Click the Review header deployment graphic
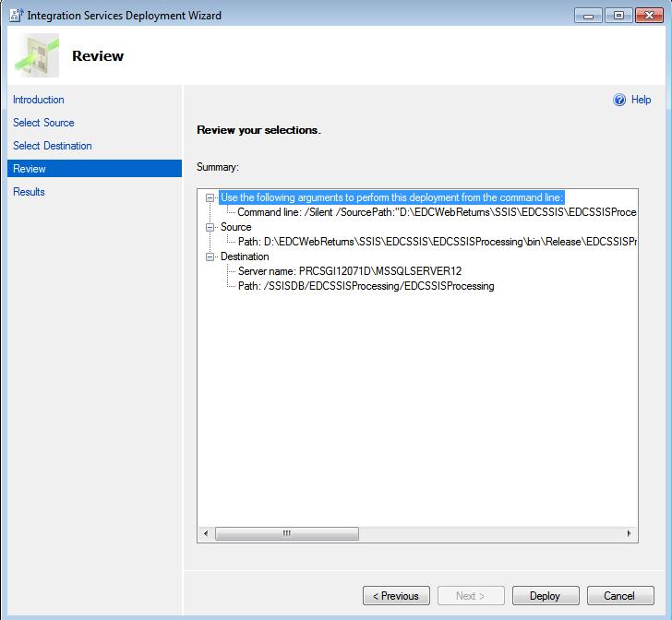Image resolution: width=672 pixels, height=620 pixels. (37, 56)
